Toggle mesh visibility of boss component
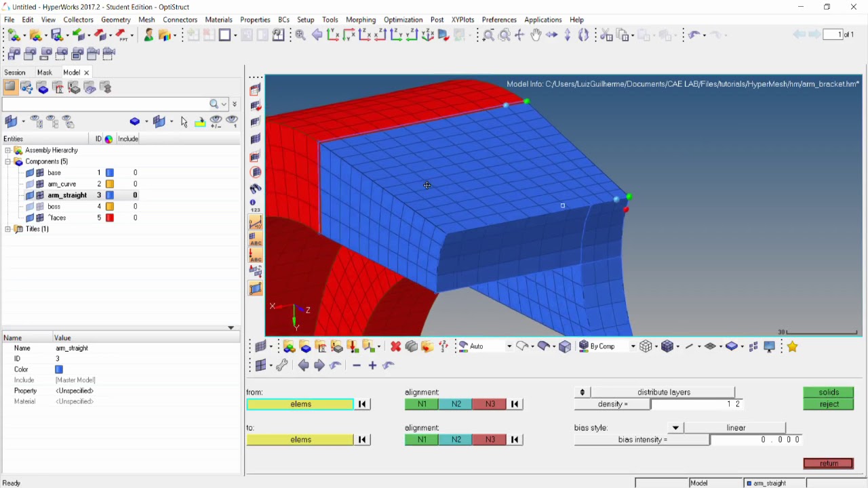 (40, 207)
